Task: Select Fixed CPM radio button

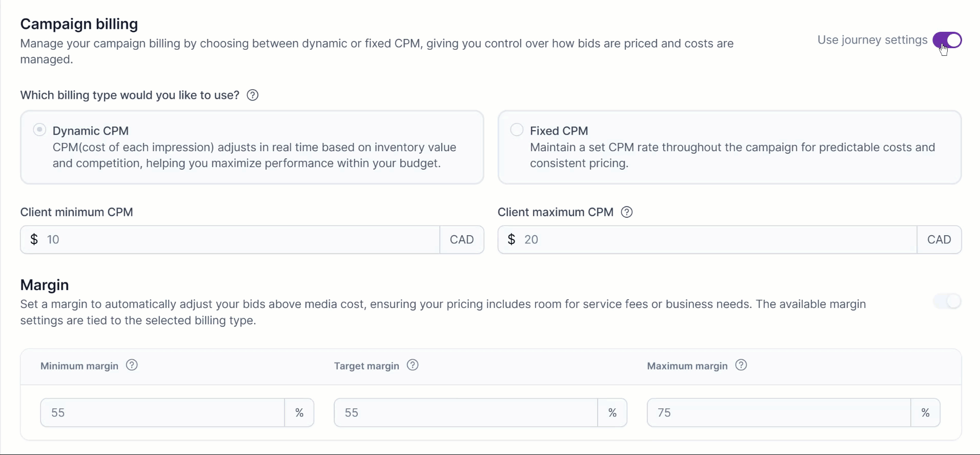Action: click(x=517, y=130)
